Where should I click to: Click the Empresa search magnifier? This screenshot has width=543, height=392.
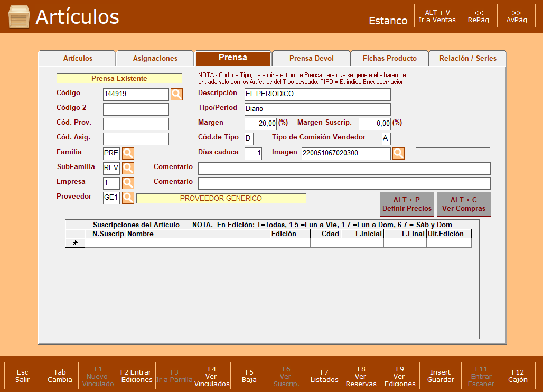pos(128,183)
